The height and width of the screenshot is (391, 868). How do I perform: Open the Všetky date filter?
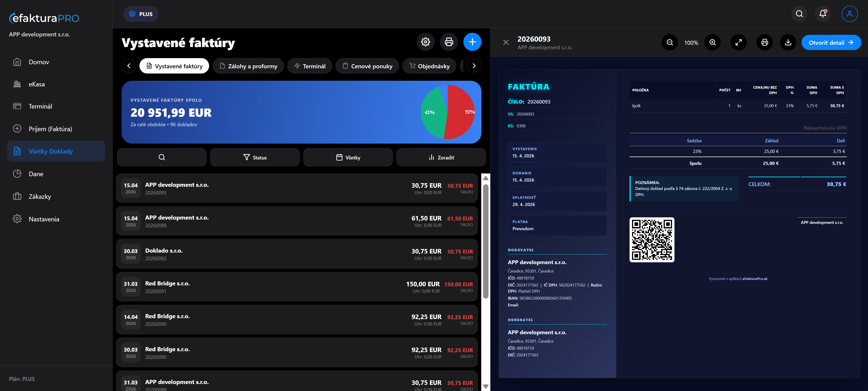pos(348,157)
